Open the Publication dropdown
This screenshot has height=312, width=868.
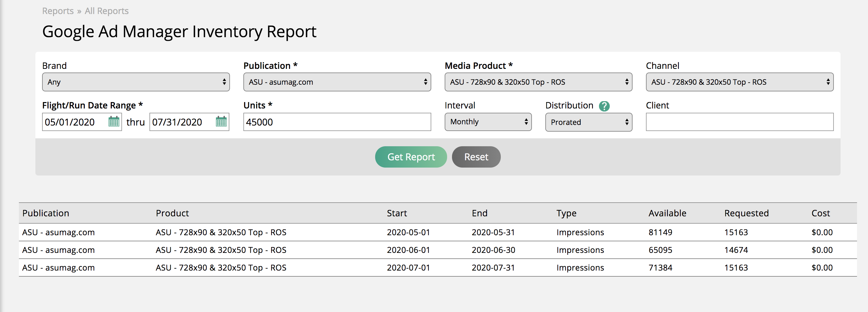pos(337,82)
